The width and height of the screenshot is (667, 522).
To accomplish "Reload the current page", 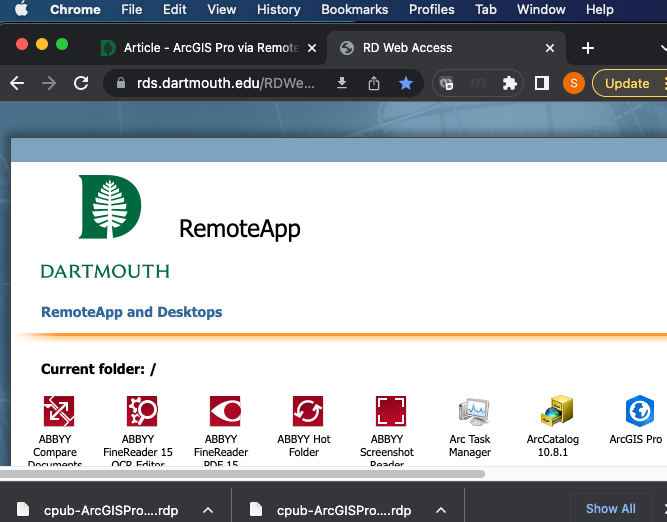I will click(x=81, y=83).
